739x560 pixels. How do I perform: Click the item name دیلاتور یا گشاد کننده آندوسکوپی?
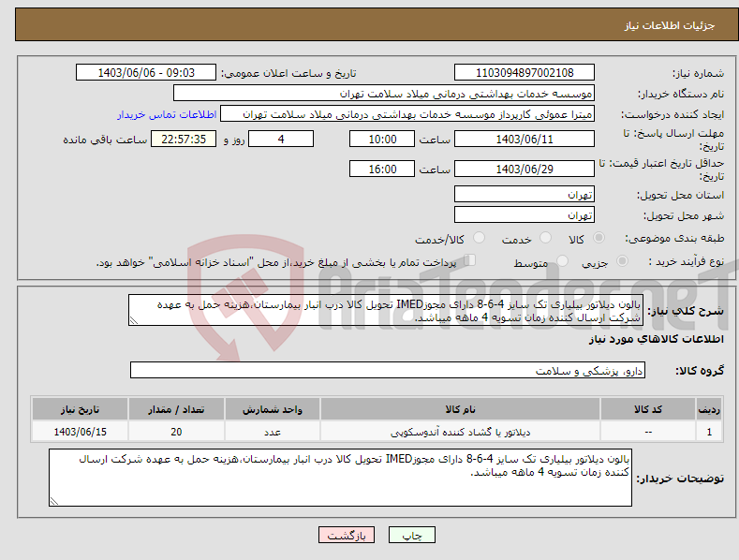point(460,432)
